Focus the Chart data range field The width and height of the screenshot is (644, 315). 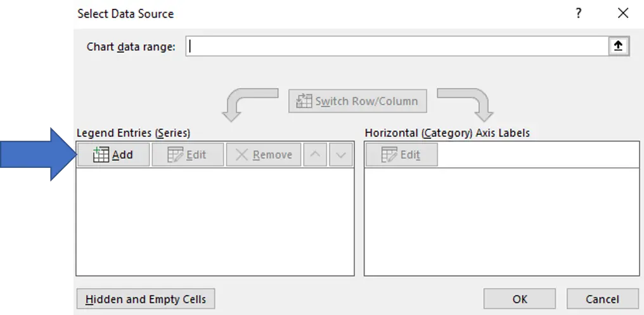pyautogui.click(x=397, y=46)
